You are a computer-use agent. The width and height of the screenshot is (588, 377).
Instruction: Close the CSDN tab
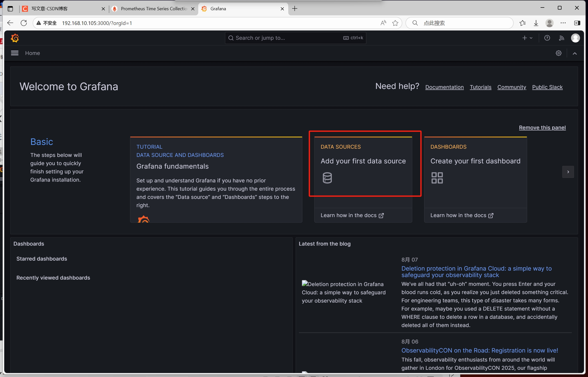103,9
